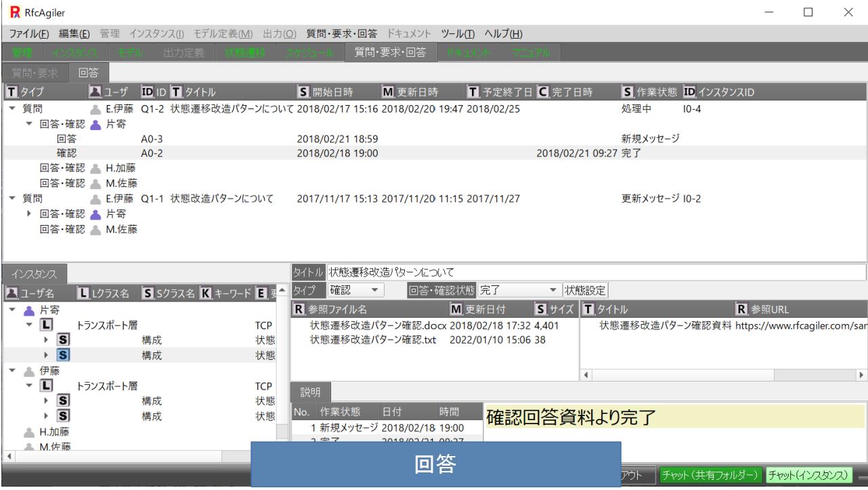Viewport: 868px width, 490px height.
Task: Select file 状態遷移改造パターン確認.docx
Action: click(x=436, y=325)
